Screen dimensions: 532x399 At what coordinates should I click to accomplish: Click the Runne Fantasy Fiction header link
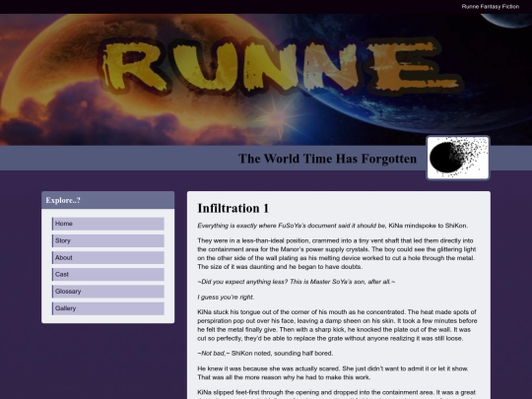tap(491, 7)
